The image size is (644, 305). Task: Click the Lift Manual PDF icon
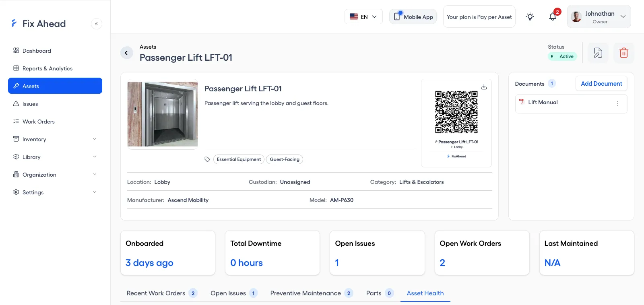522,102
